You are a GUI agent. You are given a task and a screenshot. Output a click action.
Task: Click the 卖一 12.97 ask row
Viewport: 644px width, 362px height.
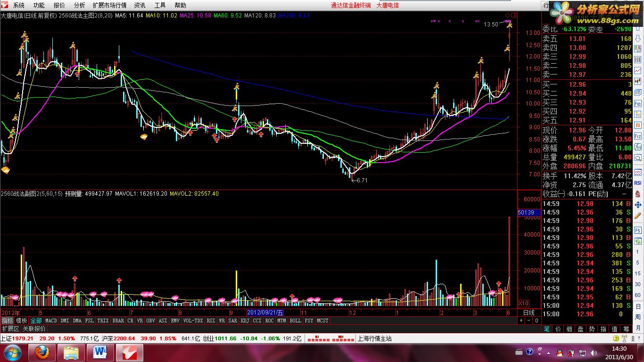point(587,74)
